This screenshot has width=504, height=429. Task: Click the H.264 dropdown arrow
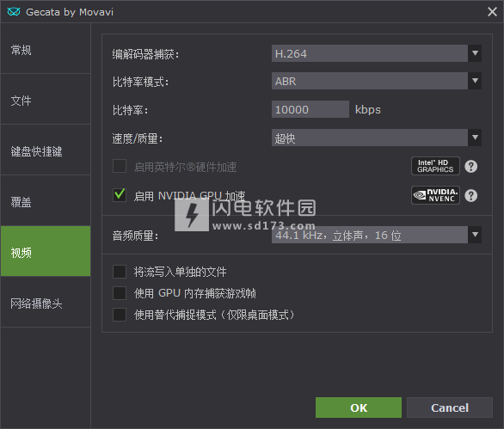(475, 53)
